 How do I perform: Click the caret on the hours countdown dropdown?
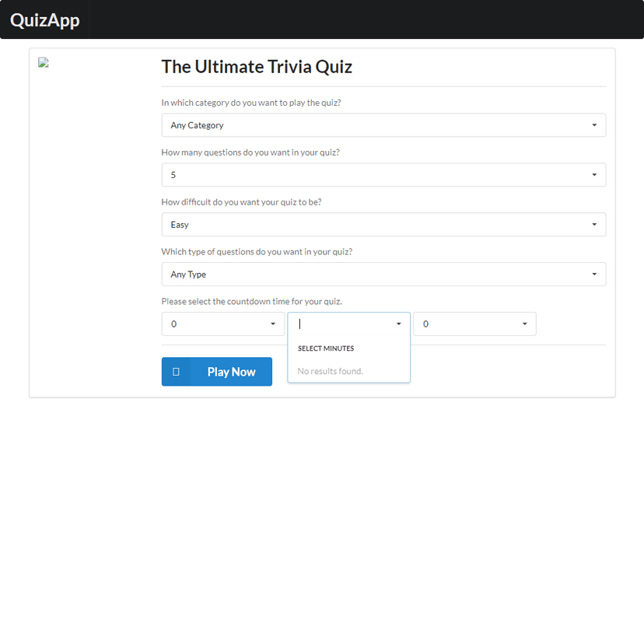(273, 324)
